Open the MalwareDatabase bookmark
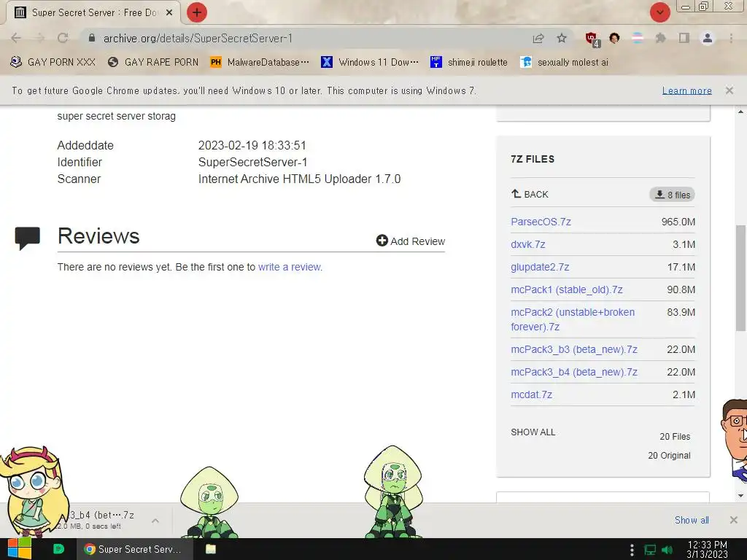Screen dimensions: 747x560 [x=260, y=63]
